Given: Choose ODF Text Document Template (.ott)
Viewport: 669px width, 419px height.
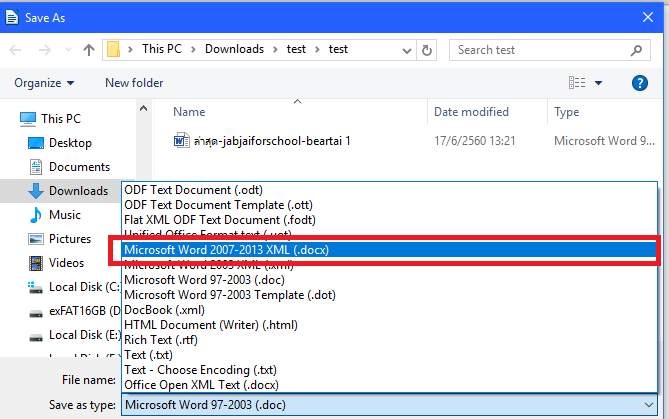Looking at the screenshot, I should pos(389,205).
